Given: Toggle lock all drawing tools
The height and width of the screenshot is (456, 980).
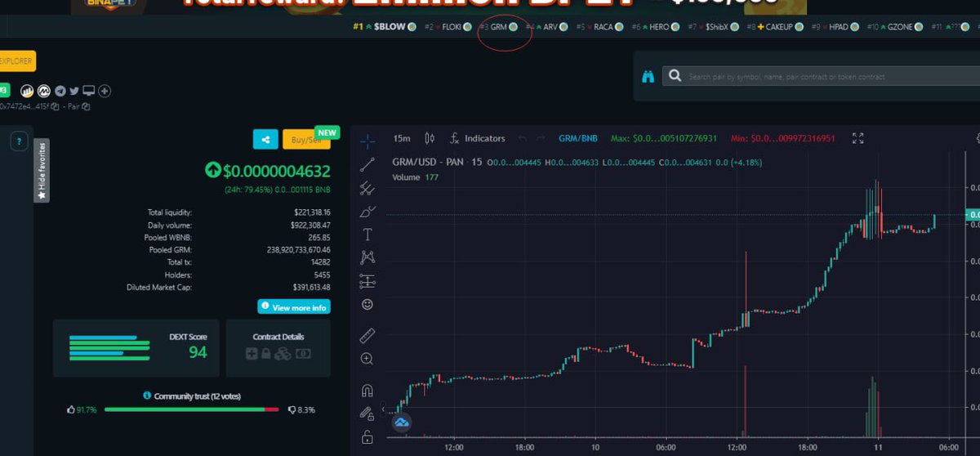Looking at the screenshot, I should 367,436.
